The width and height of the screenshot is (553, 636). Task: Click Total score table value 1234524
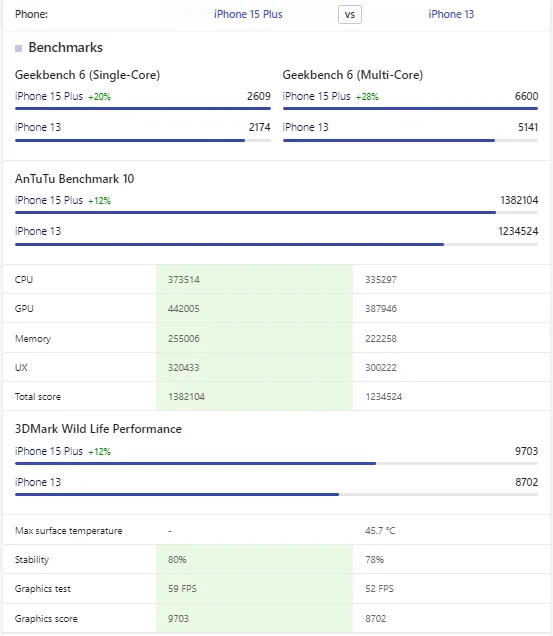(384, 397)
